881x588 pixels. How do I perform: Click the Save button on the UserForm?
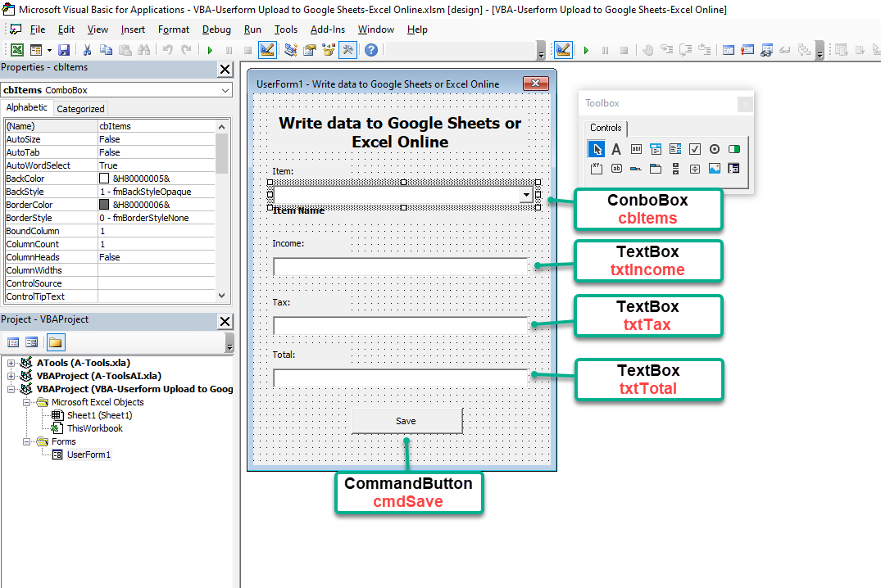[406, 421]
